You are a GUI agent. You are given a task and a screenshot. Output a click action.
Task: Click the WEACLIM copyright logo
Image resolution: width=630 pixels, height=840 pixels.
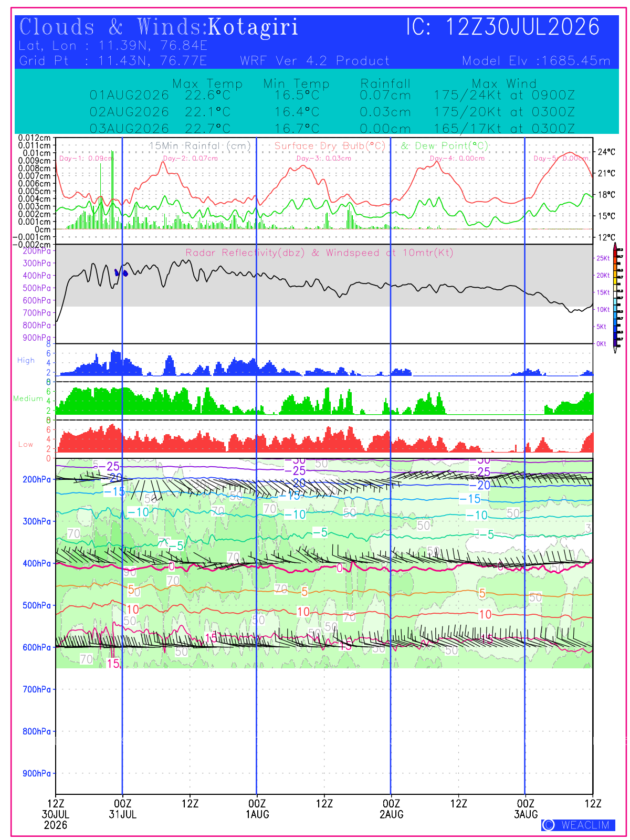(x=578, y=825)
